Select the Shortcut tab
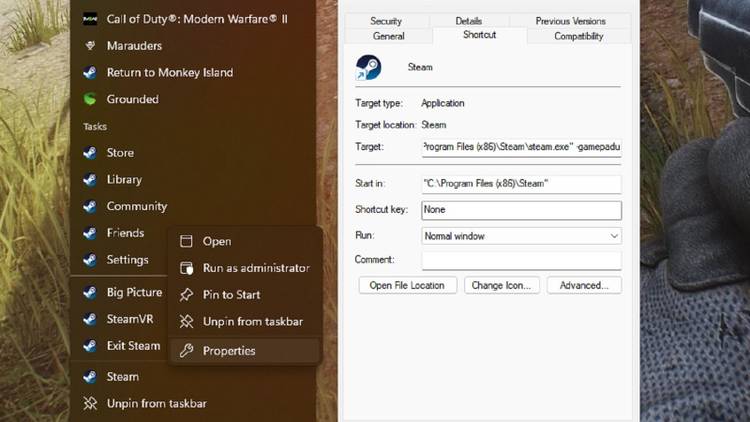The image size is (750, 422). (479, 35)
